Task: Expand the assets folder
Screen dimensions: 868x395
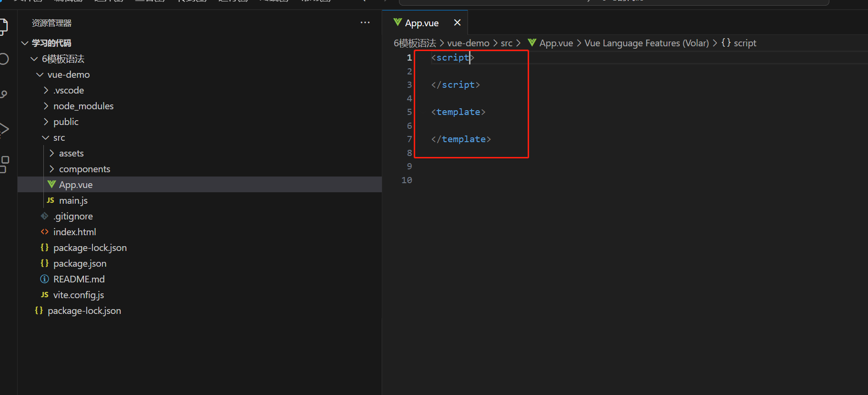Action: pos(51,153)
